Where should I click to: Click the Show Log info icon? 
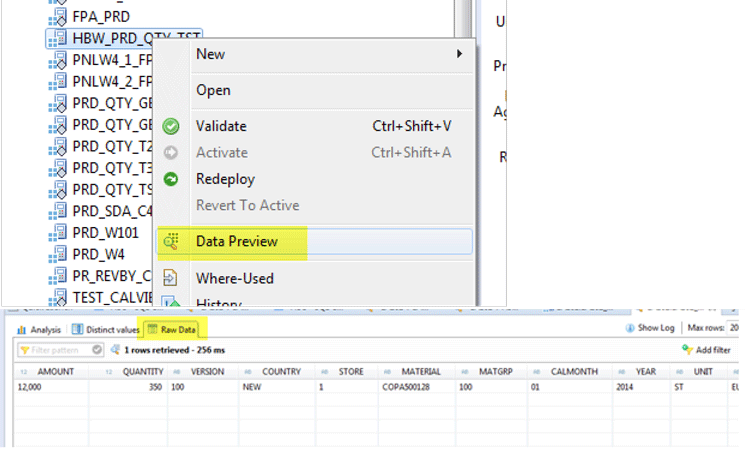[x=630, y=328]
